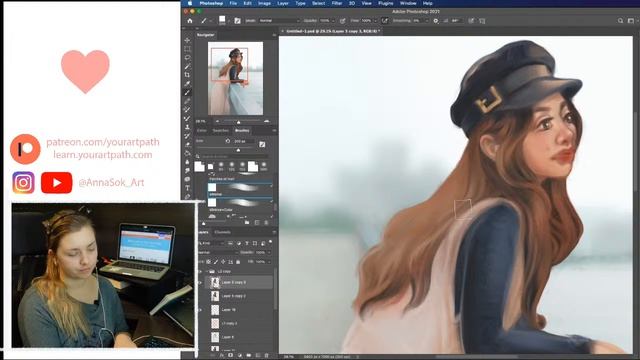Open the Image menu

click(x=264, y=3)
